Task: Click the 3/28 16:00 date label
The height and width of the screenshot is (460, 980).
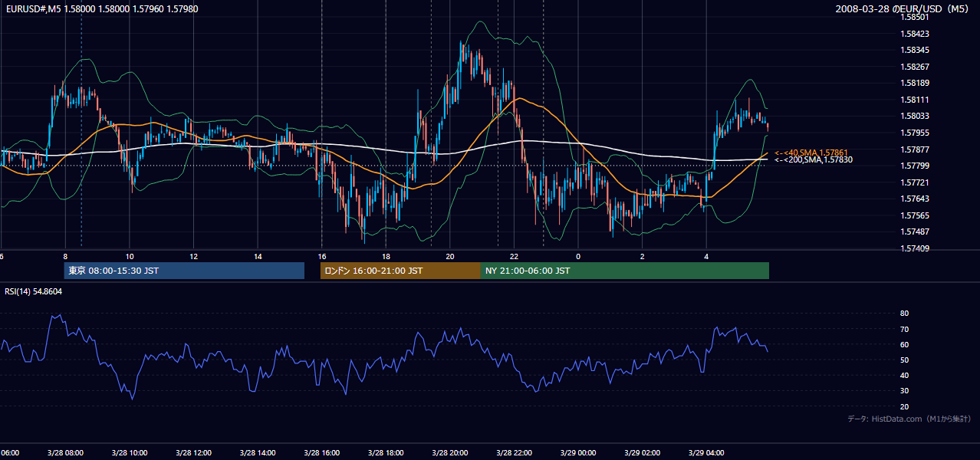Action: [x=321, y=453]
